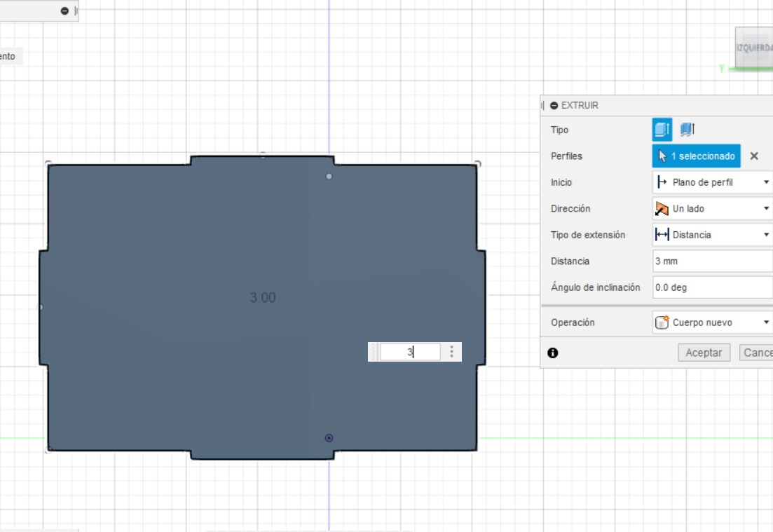The image size is (773, 532).
Task: Select the solid extrude Tipo icon
Action: [662, 130]
